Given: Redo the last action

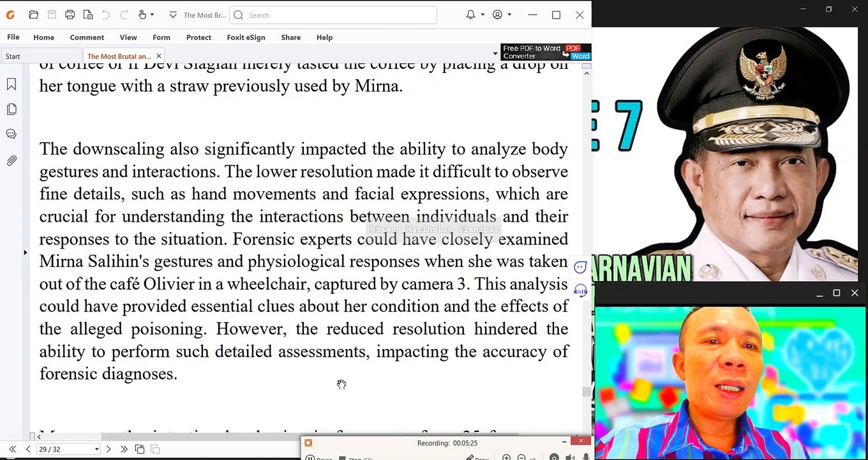Looking at the screenshot, I should coord(124,15).
